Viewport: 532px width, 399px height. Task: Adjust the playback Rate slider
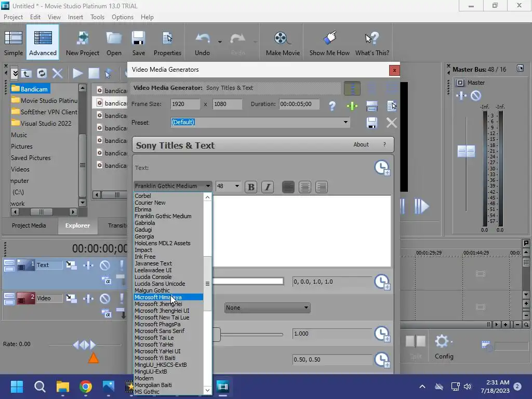pos(85,345)
